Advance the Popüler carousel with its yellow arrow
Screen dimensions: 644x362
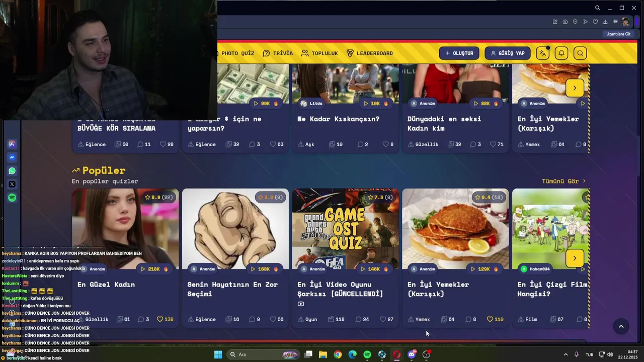pos(575,258)
